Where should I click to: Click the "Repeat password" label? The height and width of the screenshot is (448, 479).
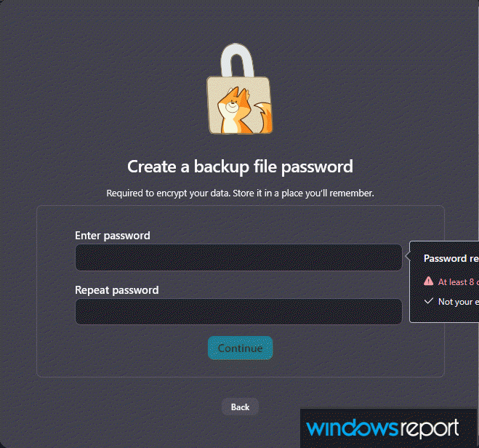tap(116, 290)
